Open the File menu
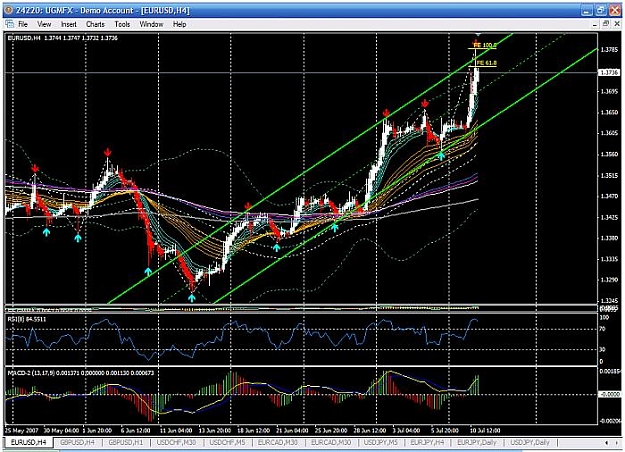This screenshot has width=625, height=452. point(23,24)
